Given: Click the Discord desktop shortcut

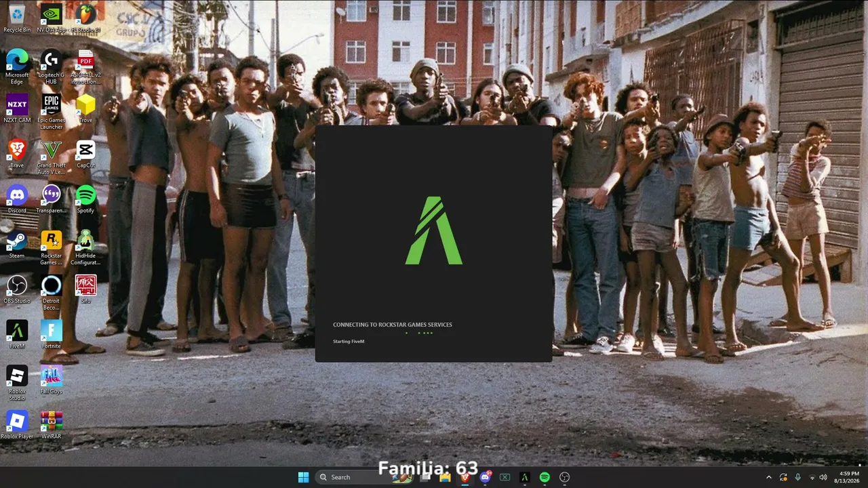Looking at the screenshot, I should (x=17, y=199).
